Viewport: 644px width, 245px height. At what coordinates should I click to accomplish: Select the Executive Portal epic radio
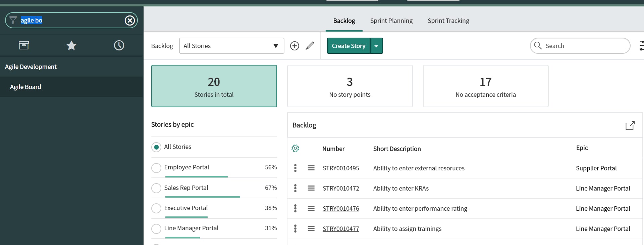click(x=156, y=208)
